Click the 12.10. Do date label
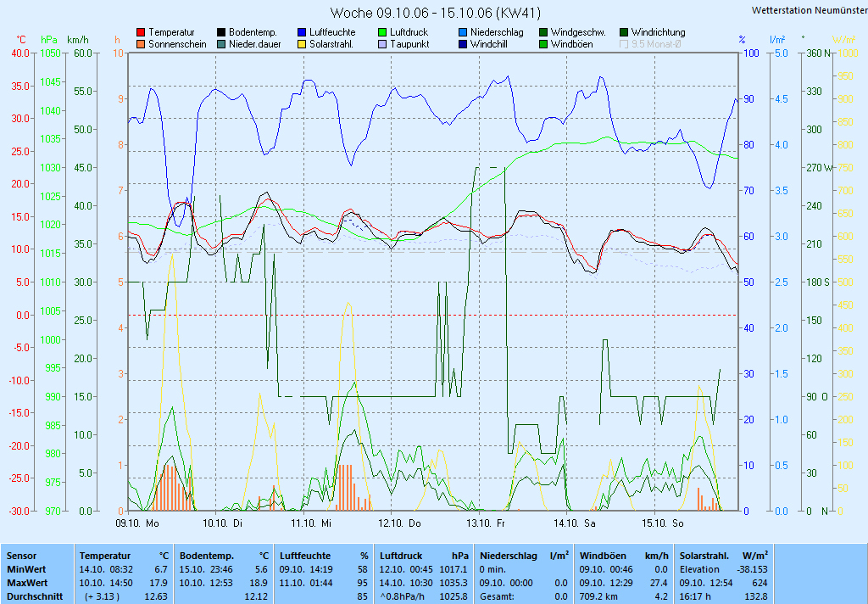 coord(399,523)
